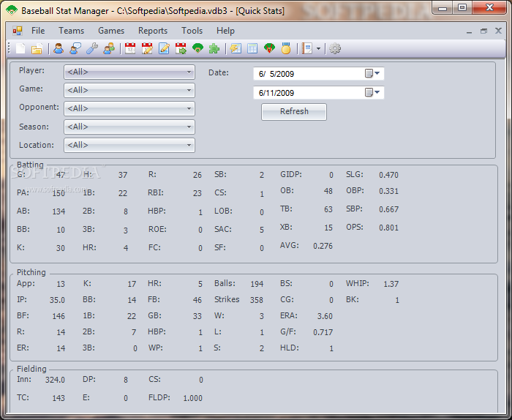Click the single player icon in toolbar
This screenshot has height=420, width=512.
tap(59, 49)
